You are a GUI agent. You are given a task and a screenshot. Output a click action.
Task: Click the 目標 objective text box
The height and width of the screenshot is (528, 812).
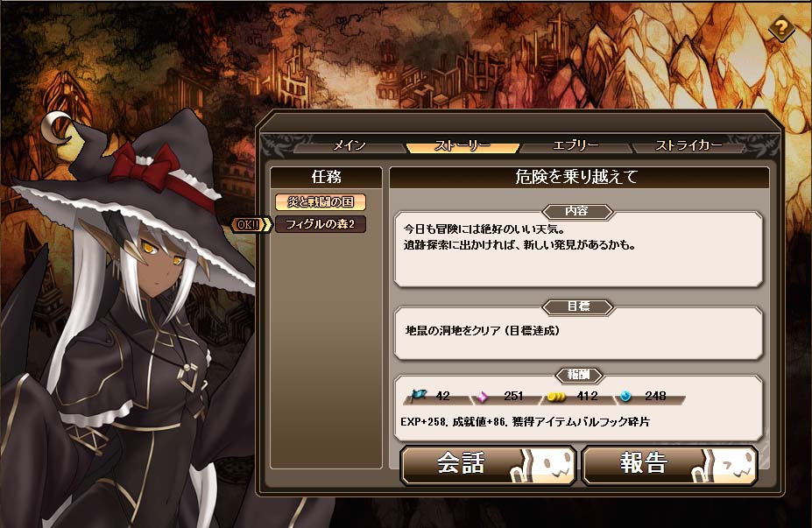pos(578,333)
